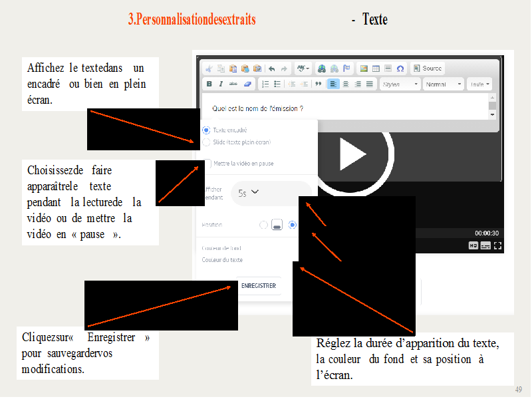Select the 'Texte encadré' radio option
Screen dimensions: 532x399
pyautogui.click(x=206, y=130)
